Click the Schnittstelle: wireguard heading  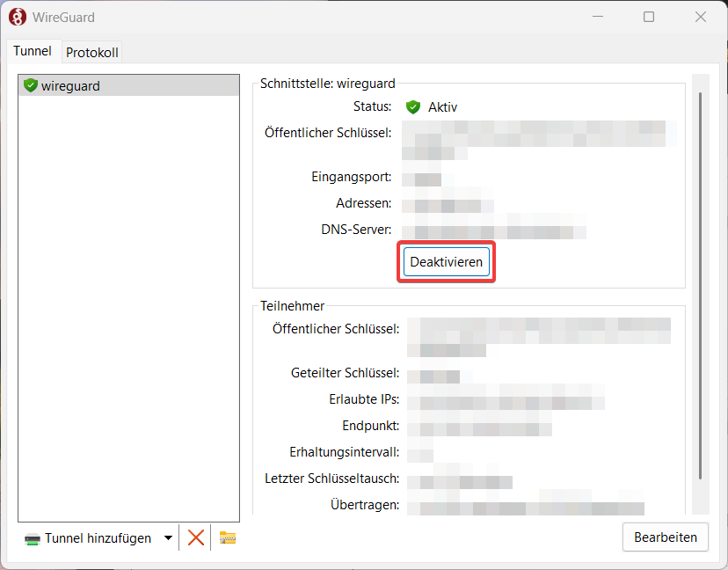pos(328,84)
